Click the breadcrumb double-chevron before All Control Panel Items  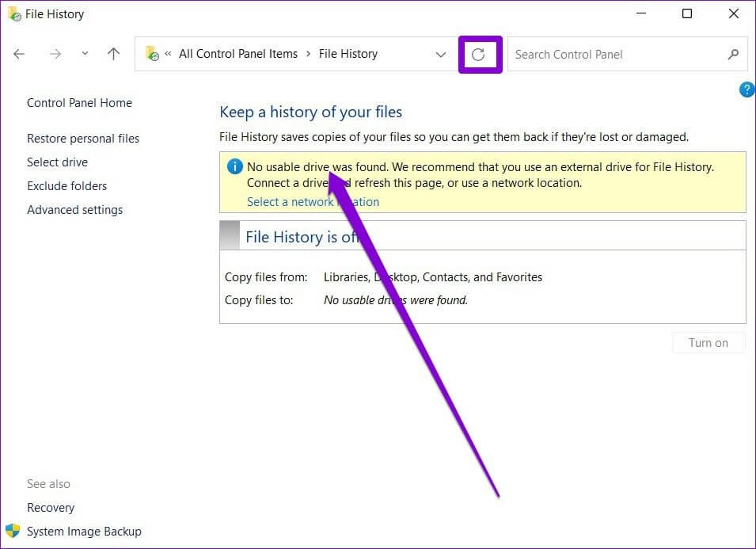click(168, 54)
